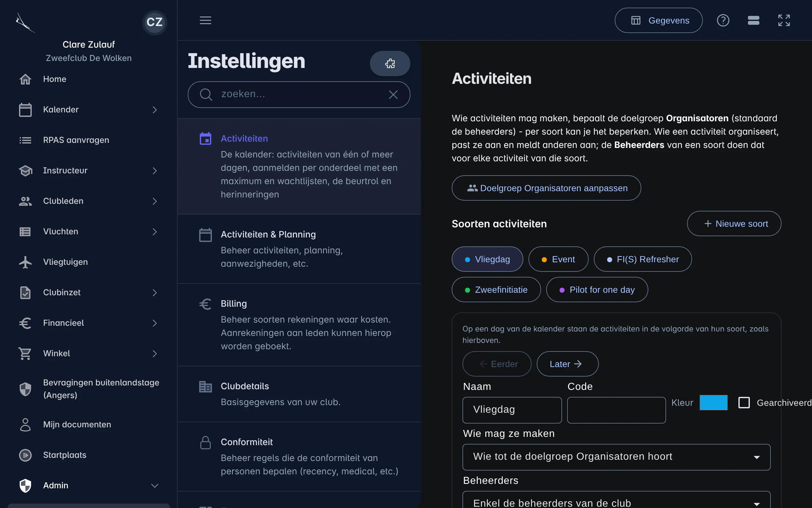Image resolution: width=812 pixels, height=508 pixels.
Task: Click the Eerder button
Action: pos(497,364)
